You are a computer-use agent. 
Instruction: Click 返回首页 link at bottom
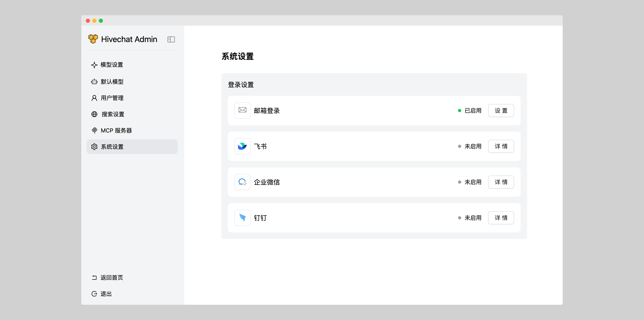pos(111,278)
